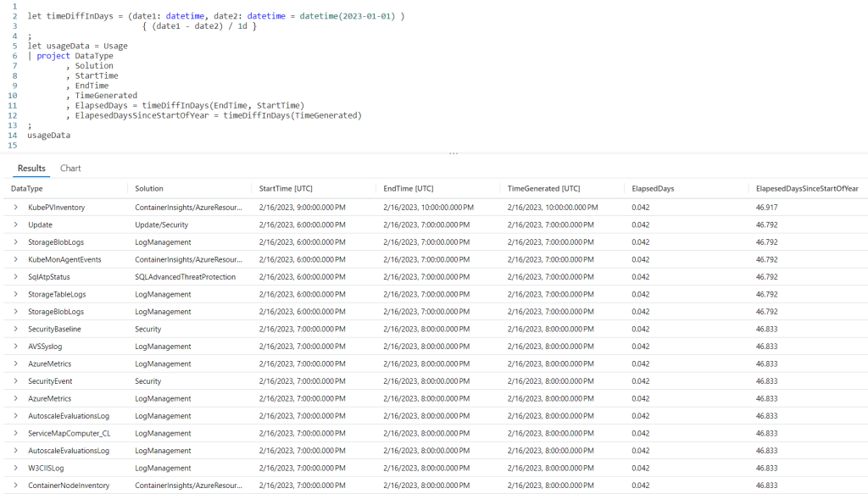Select the Results tab
This screenshot has width=868, height=494.
[31, 168]
